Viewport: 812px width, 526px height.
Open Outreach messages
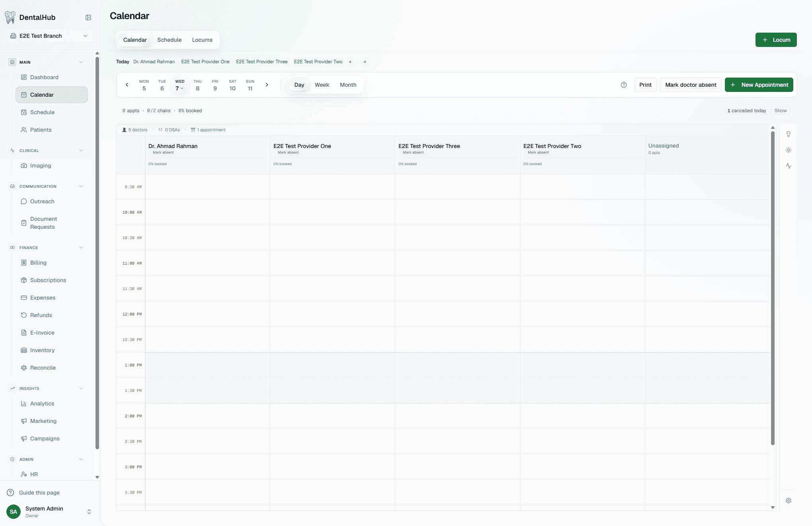pyautogui.click(x=52, y=201)
